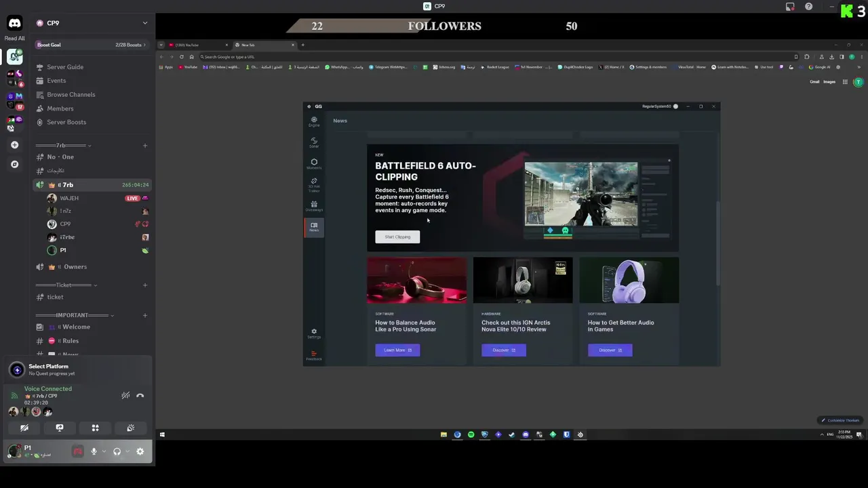Image resolution: width=868 pixels, height=488 pixels.
Task: Select the 7rb voice channel
Action: pos(92,184)
